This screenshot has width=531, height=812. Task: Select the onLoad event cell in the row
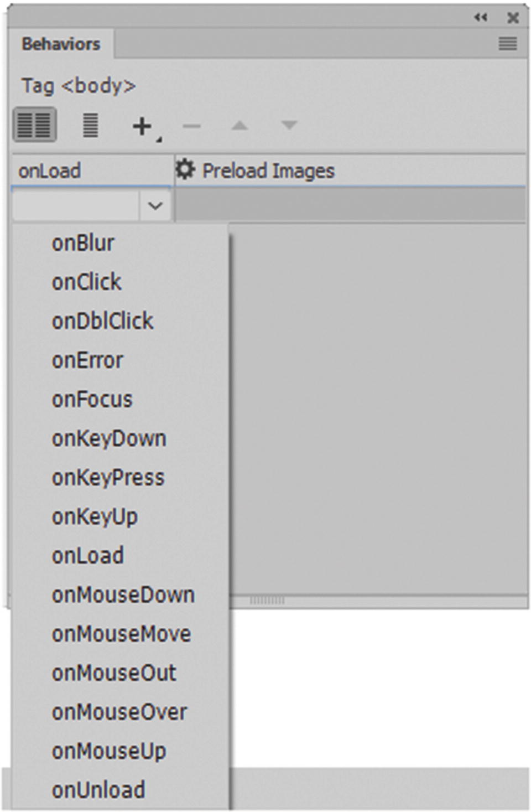tap(50, 170)
